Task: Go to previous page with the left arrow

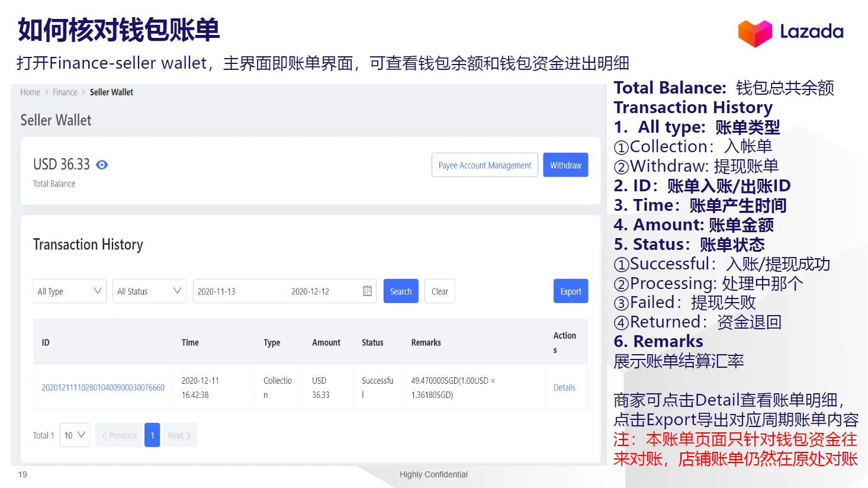Action: pos(118,435)
